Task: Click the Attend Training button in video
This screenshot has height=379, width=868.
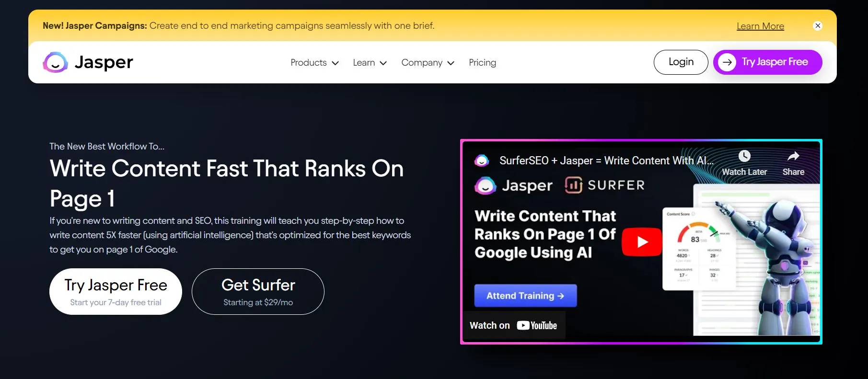Action: [525, 296]
